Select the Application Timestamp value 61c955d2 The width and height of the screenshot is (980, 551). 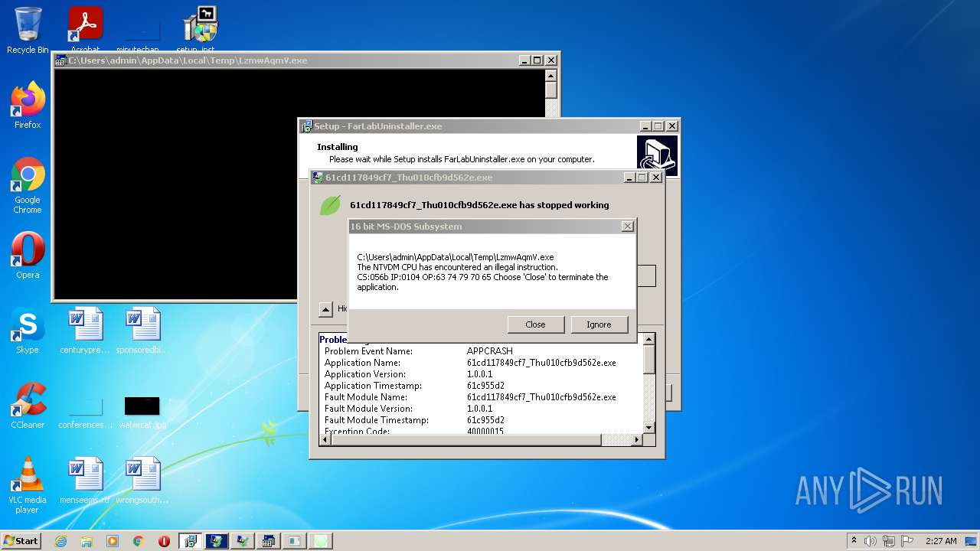[485, 386]
